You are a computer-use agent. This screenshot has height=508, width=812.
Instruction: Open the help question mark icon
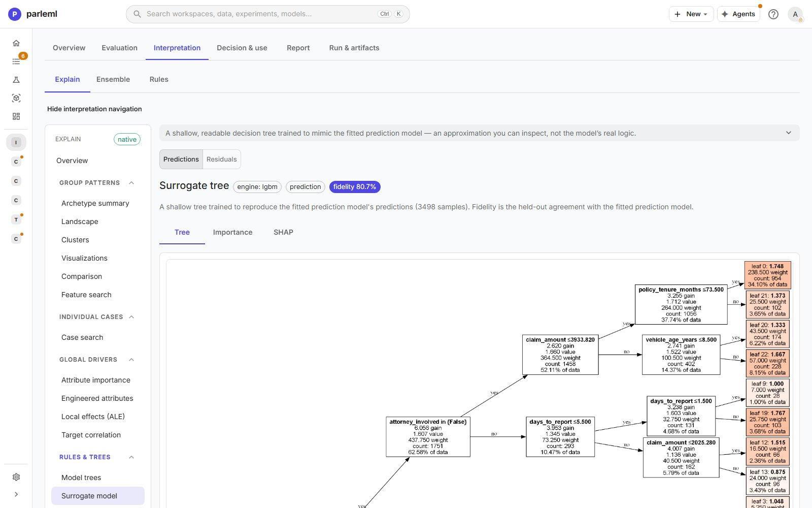773,14
